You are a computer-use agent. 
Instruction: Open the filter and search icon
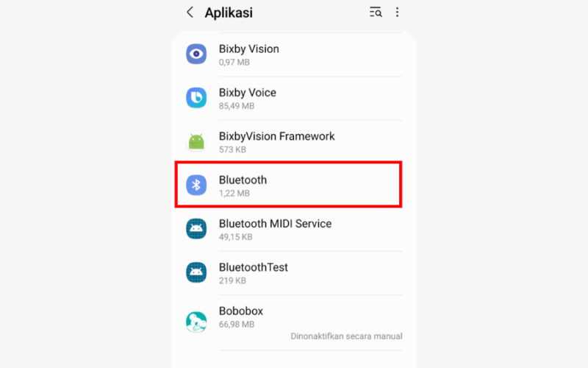point(376,13)
